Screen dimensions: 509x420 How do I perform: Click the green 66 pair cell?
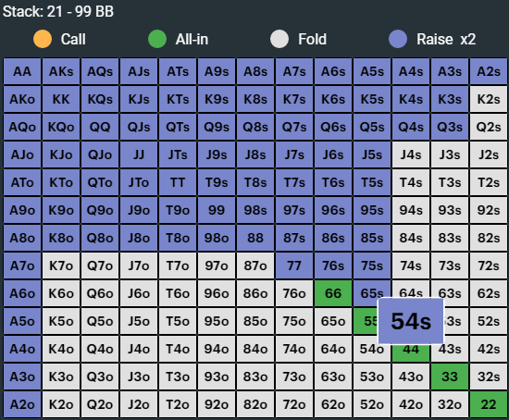(x=333, y=293)
